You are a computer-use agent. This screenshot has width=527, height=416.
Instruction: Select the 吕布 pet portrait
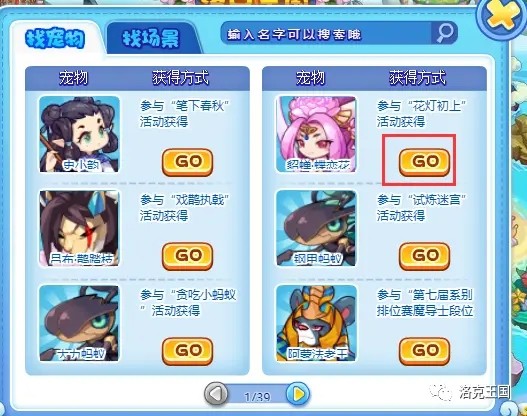pyautogui.click(x=79, y=228)
